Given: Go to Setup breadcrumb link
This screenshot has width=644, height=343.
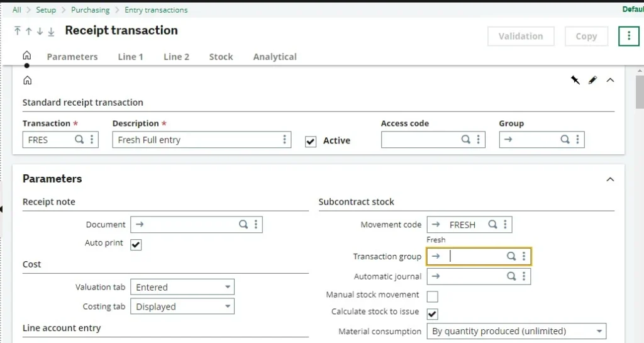Looking at the screenshot, I should 46,10.
